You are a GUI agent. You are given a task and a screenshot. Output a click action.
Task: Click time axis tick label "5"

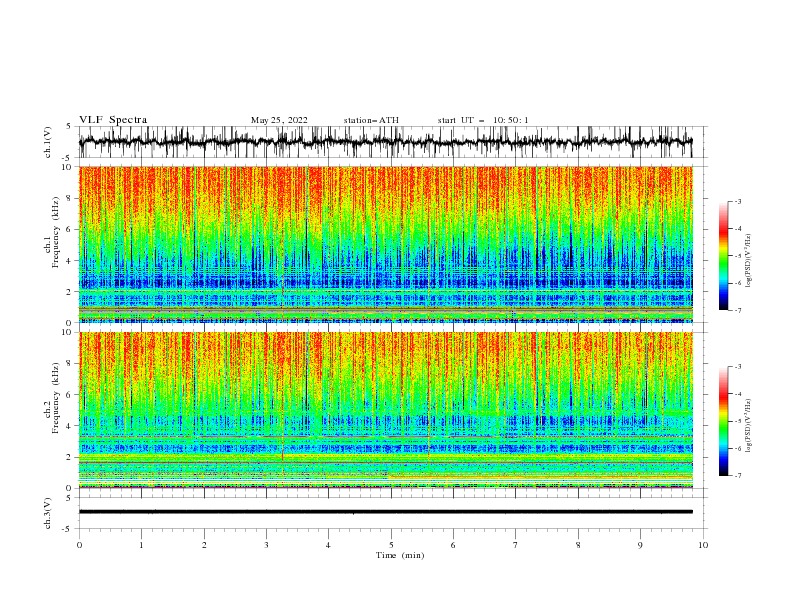click(391, 545)
